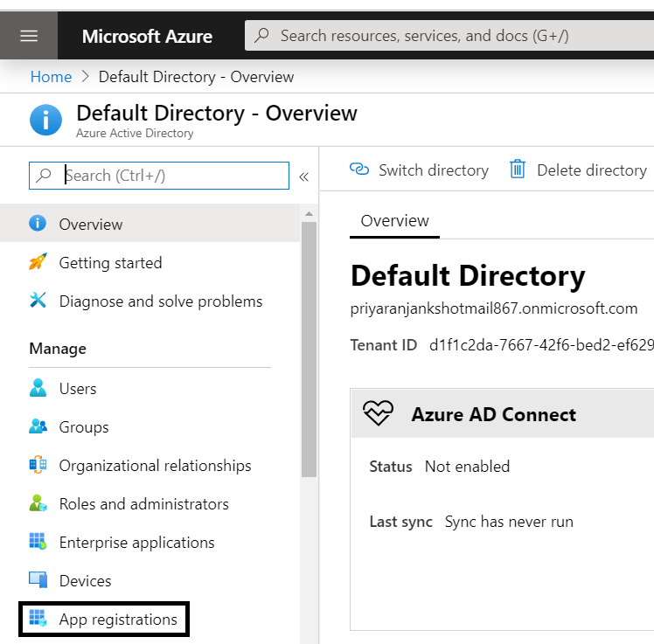Click the Microsoft Azure brand title

point(147,37)
